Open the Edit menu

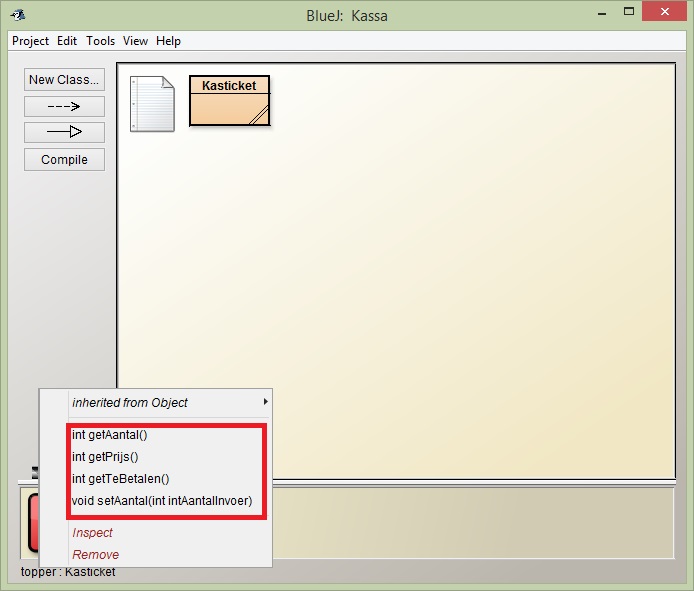click(x=67, y=41)
